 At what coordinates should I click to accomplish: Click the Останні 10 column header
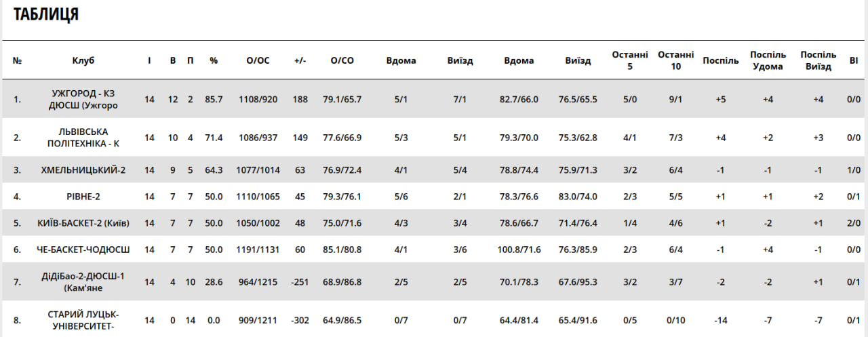point(675,60)
